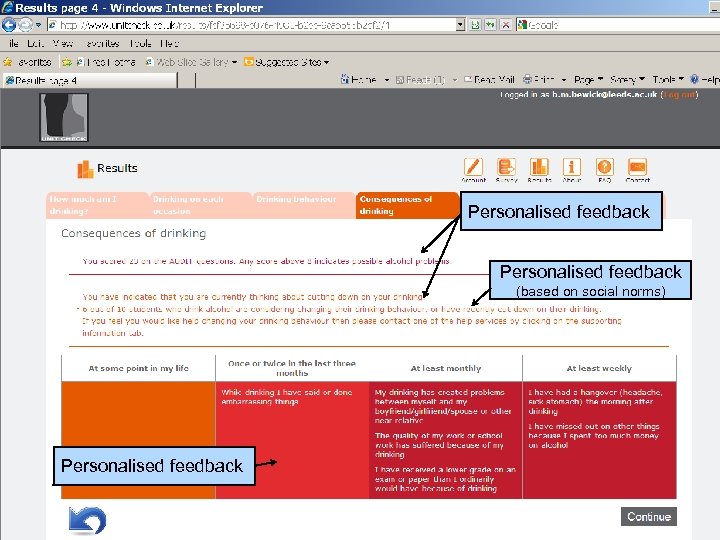Image resolution: width=720 pixels, height=540 pixels.
Task: Click the 'Once or twice in the last three months' header
Action: [x=292, y=368]
